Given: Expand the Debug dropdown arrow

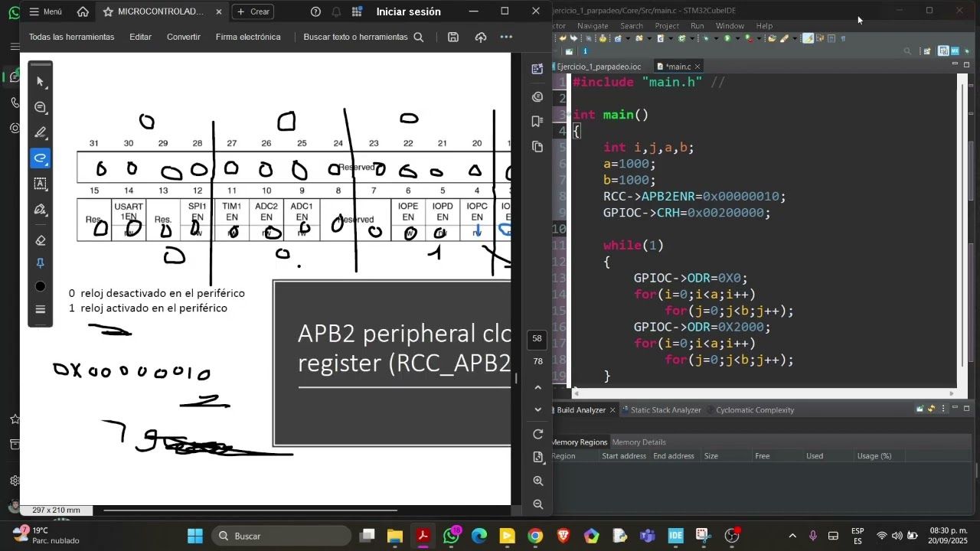Looking at the screenshot, I should click(716, 38).
